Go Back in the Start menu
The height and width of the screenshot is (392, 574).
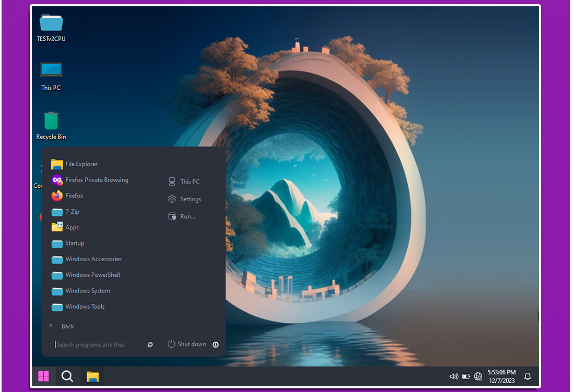(67, 326)
